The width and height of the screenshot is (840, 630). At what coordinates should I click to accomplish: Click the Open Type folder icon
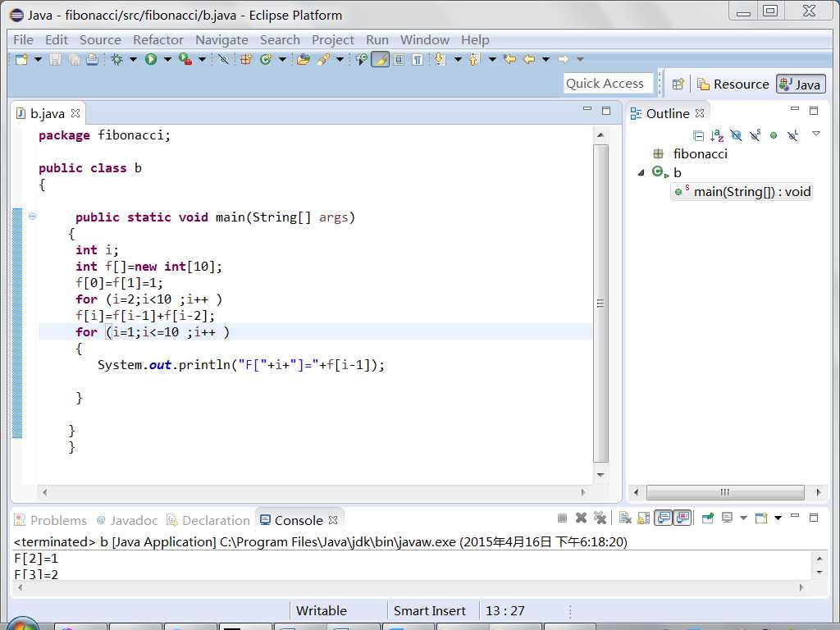tap(304, 59)
